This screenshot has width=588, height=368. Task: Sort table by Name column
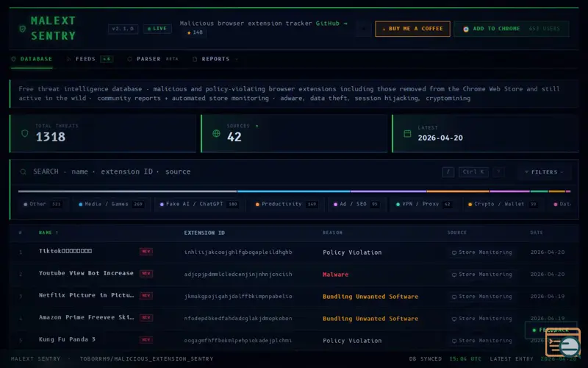click(x=49, y=233)
